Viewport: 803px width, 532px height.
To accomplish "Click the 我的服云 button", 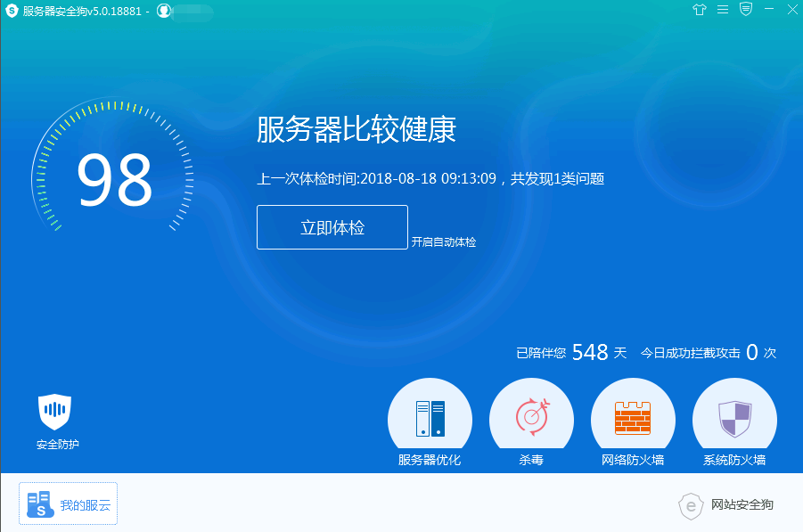I will [x=68, y=503].
